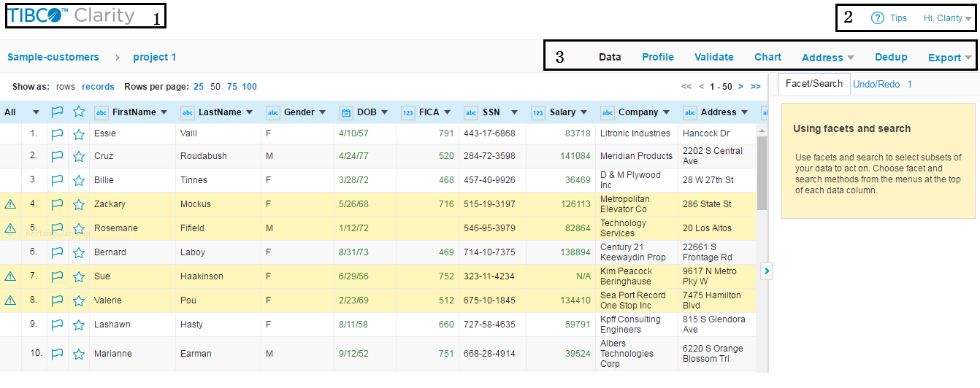The height and width of the screenshot is (388, 980).
Task: Click the 123 type icon beside Salary
Action: (x=538, y=112)
